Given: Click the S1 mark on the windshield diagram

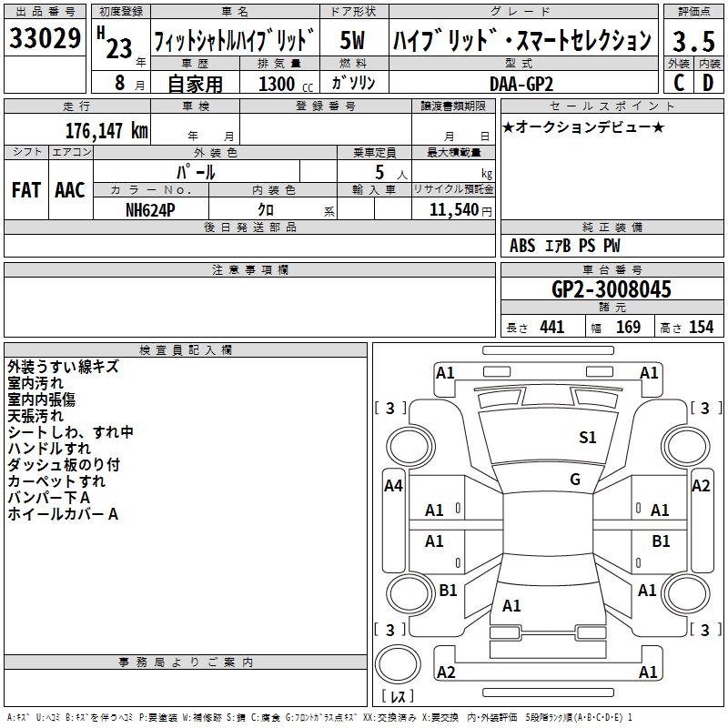Looking at the screenshot, I should coord(588,438).
